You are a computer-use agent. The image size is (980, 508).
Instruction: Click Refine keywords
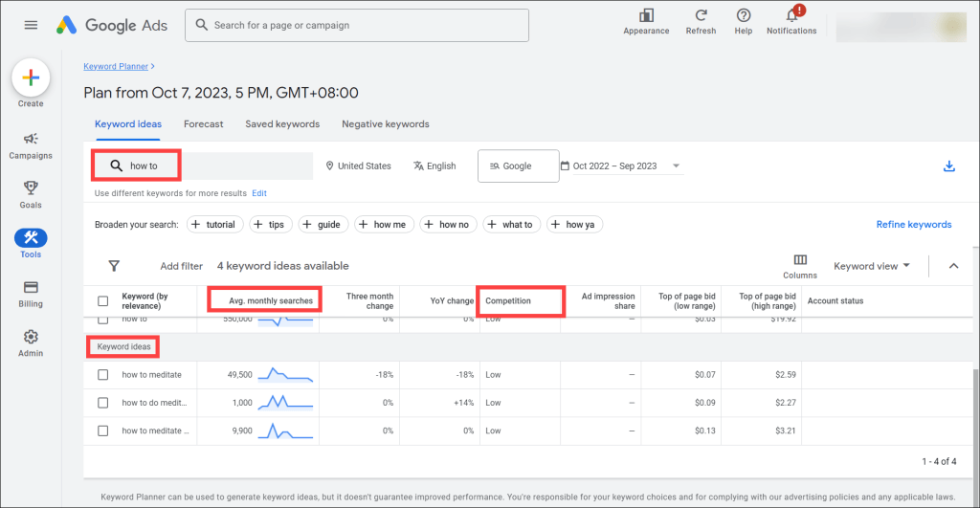click(914, 224)
